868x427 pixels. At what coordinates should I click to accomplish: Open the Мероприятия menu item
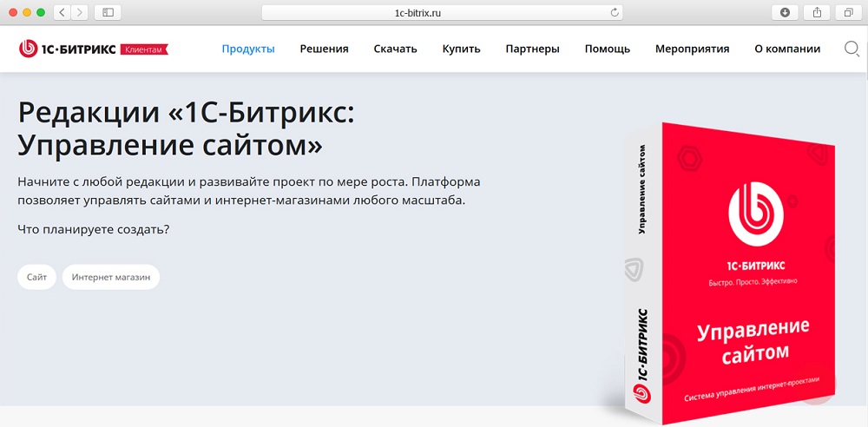(x=693, y=49)
